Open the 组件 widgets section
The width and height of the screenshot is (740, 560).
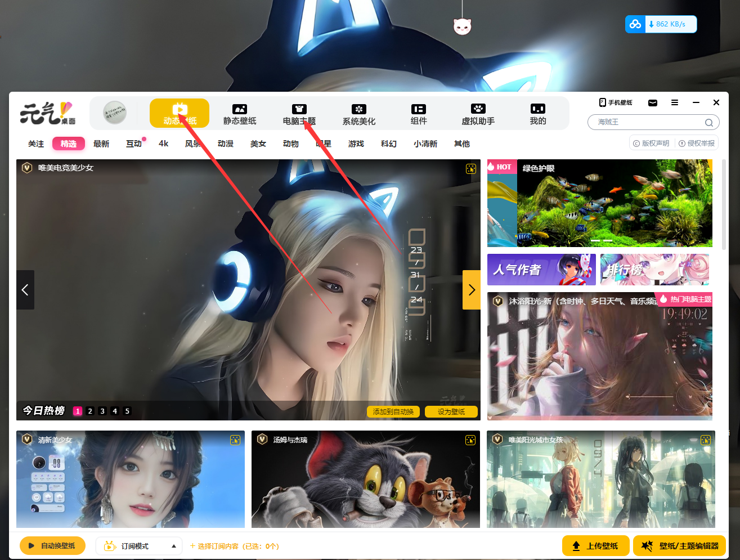pyautogui.click(x=418, y=114)
